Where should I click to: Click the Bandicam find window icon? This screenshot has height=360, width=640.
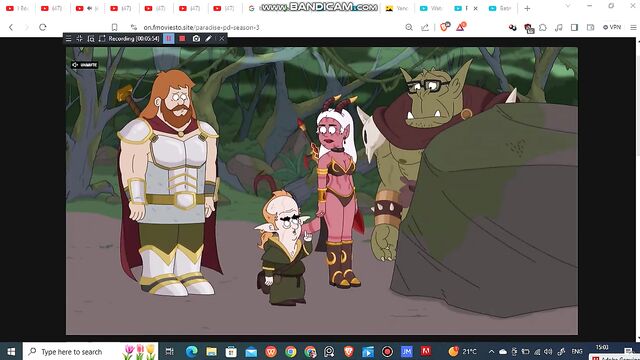point(91,38)
